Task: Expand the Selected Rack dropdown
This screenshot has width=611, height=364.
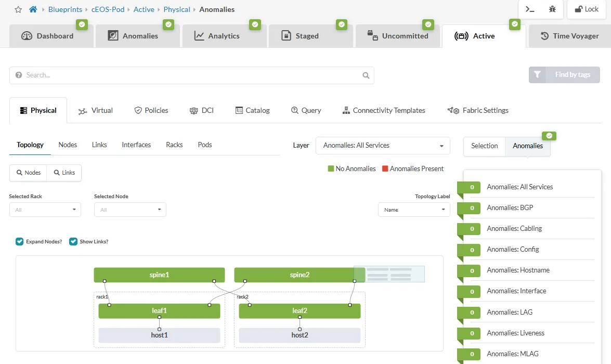Action: pyautogui.click(x=45, y=210)
